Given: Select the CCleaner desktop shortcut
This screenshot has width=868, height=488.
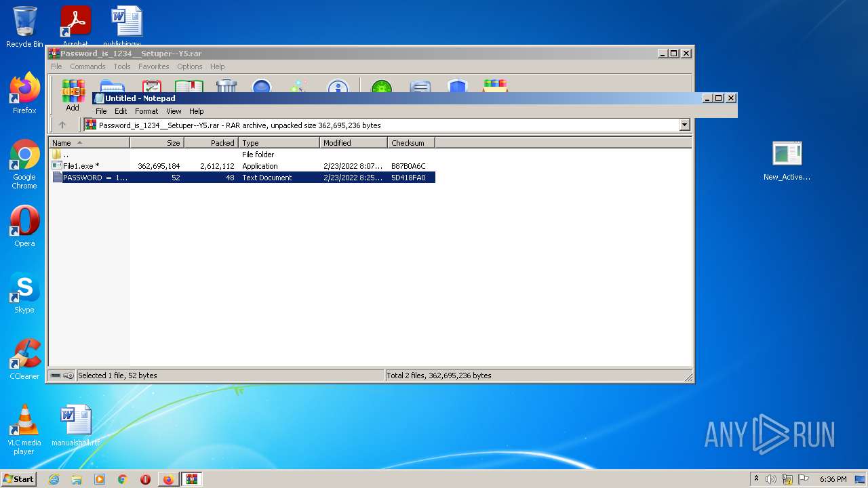Looking at the screenshot, I should (24, 359).
